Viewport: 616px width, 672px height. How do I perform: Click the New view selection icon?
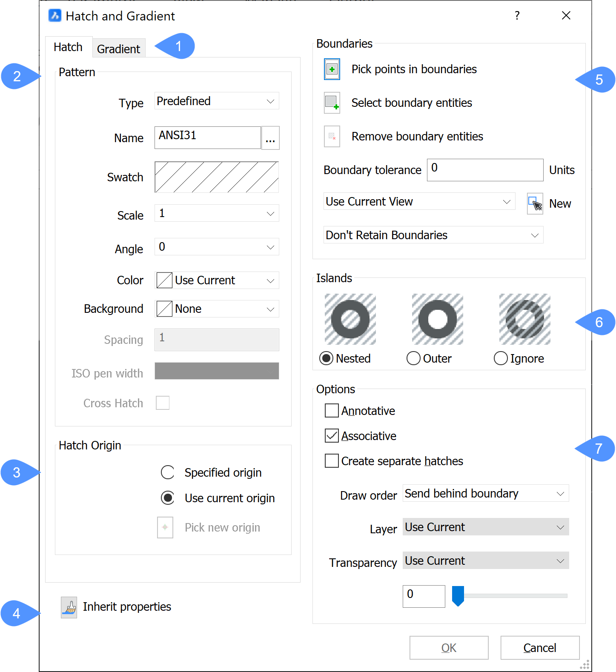coord(535,204)
